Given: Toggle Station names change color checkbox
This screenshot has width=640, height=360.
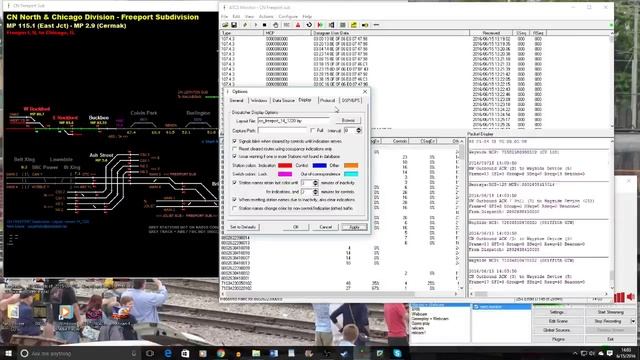Looking at the screenshot, I should point(234,208).
